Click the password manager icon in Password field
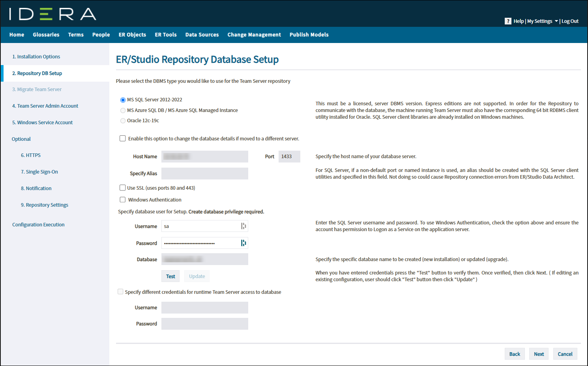This screenshot has height=366, width=588. coord(243,243)
